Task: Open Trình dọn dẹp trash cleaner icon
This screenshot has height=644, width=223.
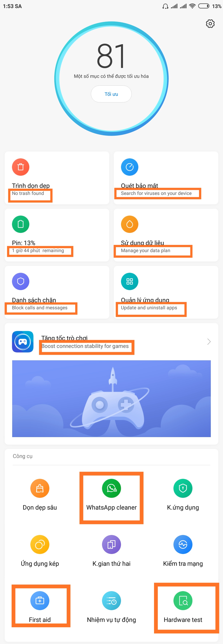Action: [20, 167]
